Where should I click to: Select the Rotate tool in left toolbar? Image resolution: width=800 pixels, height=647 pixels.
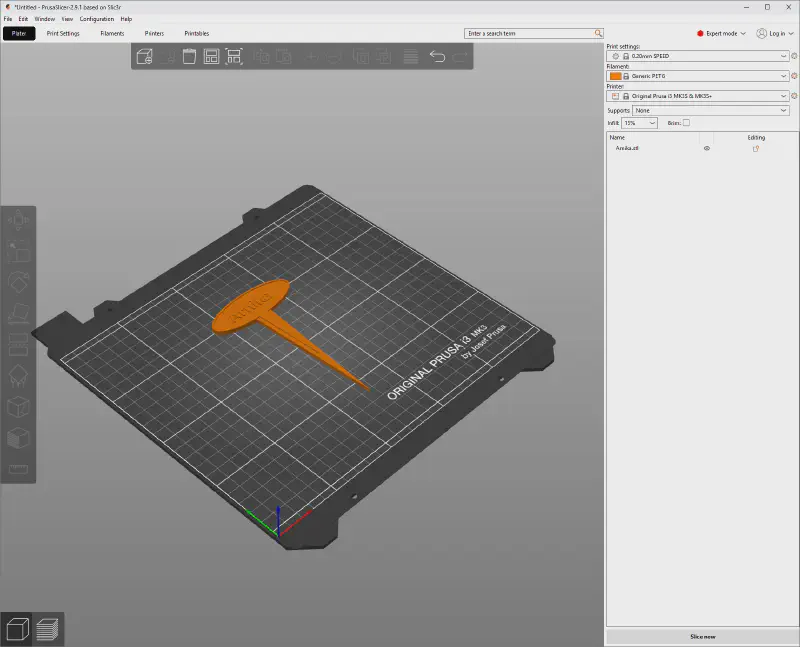pyautogui.click(x=18, y=283)
